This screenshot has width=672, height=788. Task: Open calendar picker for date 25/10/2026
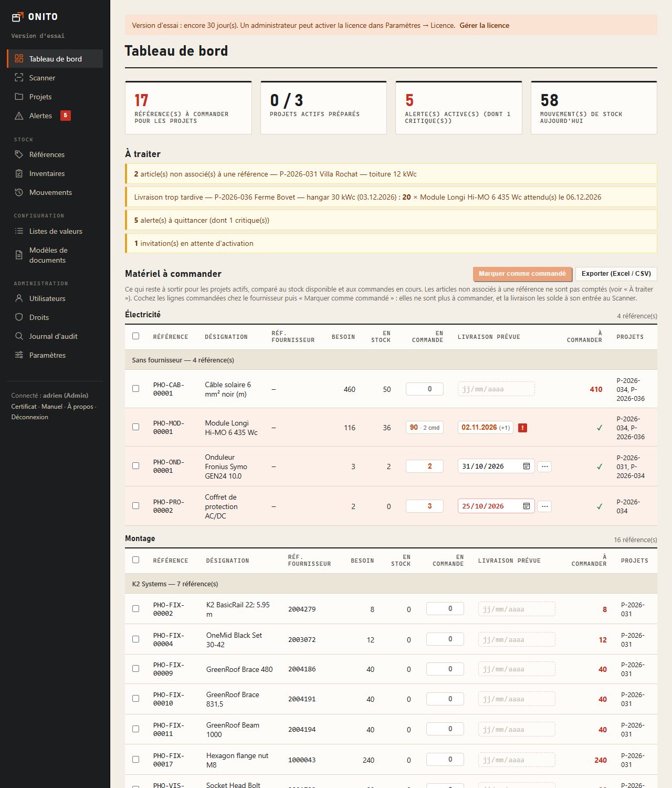[x=527, y=506]
